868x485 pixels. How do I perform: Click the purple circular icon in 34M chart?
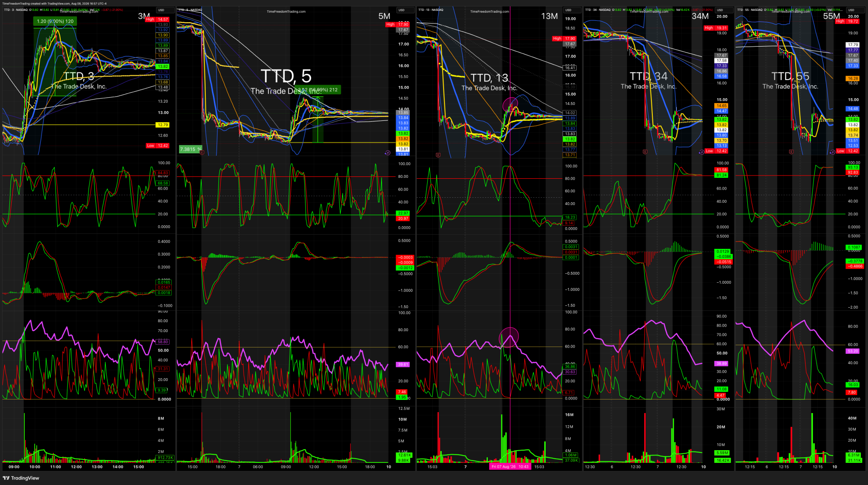click(x=701, y=152)
